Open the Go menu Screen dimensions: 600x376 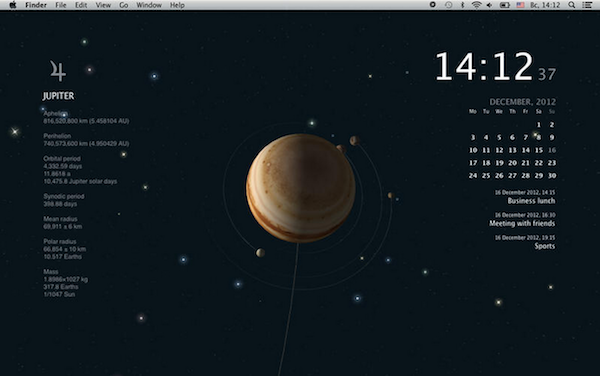point(124,5)
